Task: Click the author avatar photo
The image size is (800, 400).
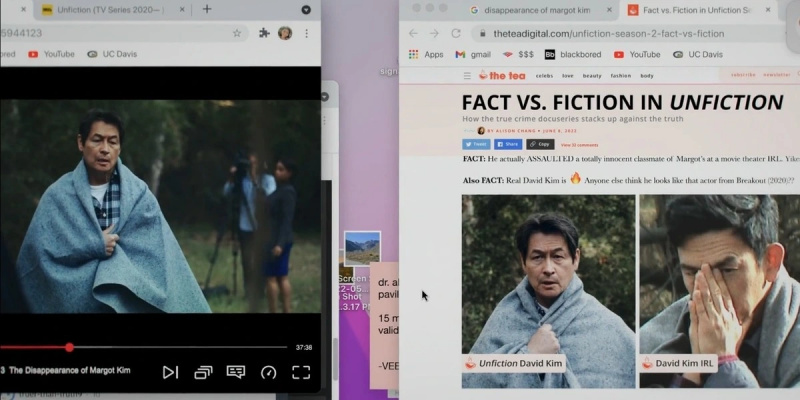Action: [481, 131]
